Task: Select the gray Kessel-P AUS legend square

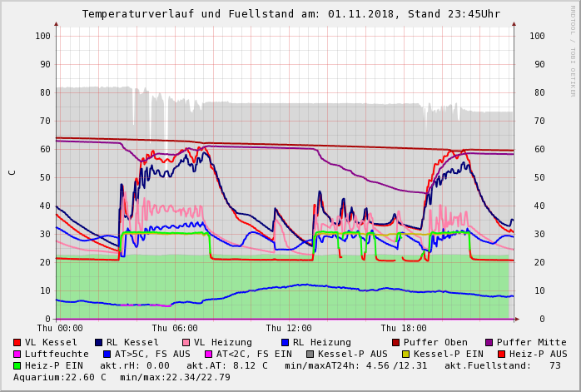Action: coord(311,354)
